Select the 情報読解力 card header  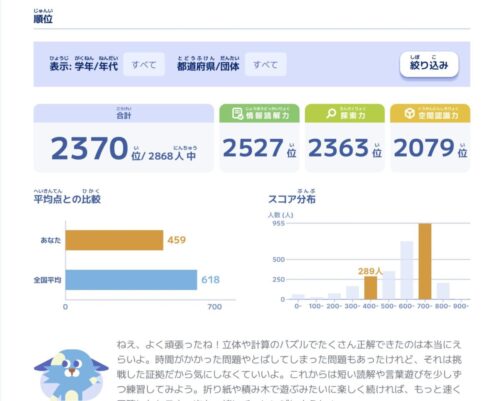click(259, 113)
